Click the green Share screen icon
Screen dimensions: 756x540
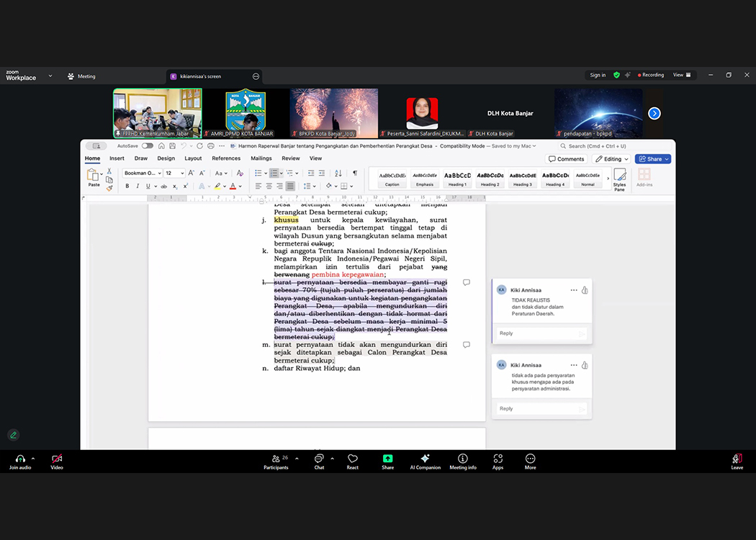[387, 459]
